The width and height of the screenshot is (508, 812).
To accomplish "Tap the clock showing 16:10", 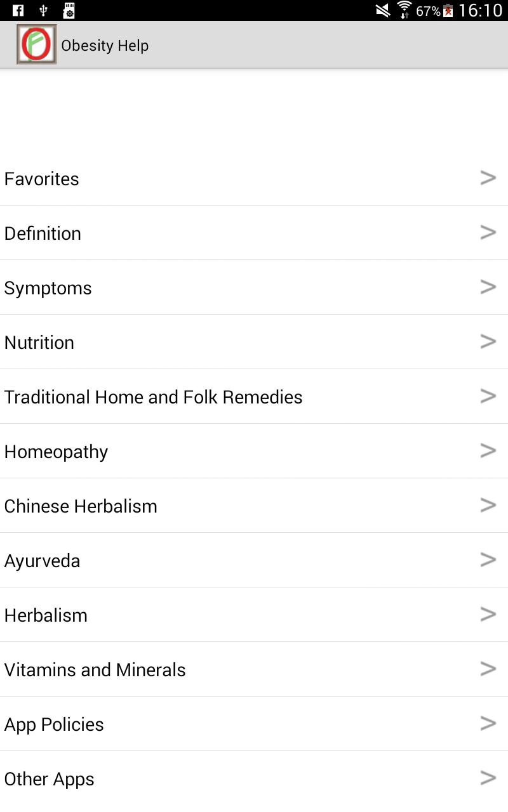I will 481,11.
